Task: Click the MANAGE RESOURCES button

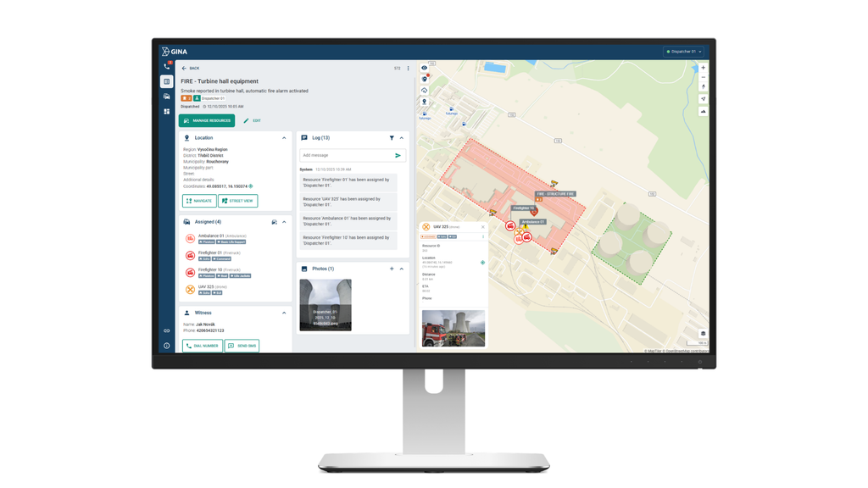Action: click(207, 120)
